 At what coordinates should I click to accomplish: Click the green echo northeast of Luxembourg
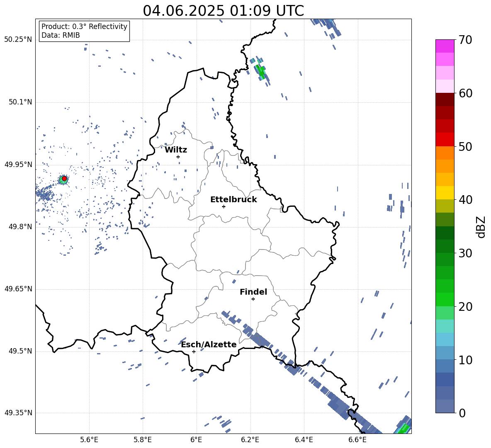[x=260, y=71]
